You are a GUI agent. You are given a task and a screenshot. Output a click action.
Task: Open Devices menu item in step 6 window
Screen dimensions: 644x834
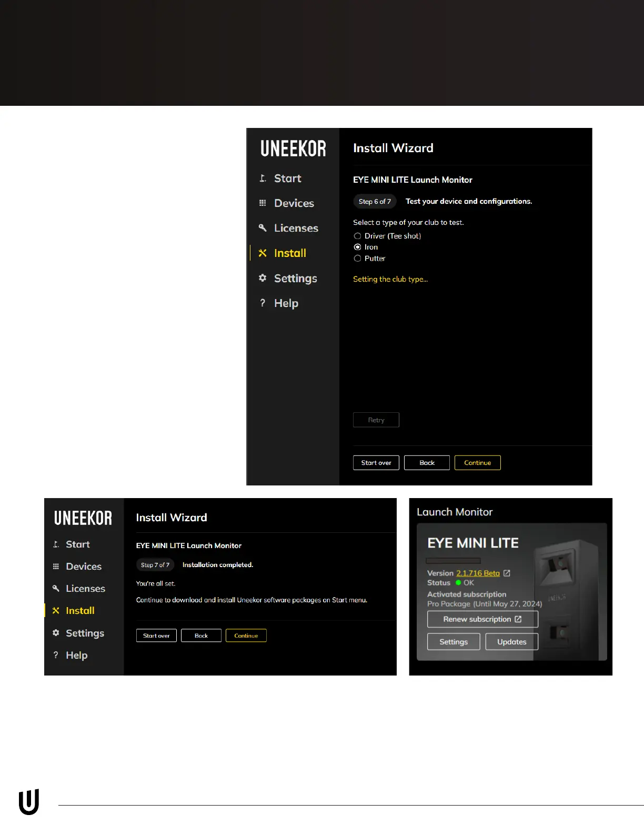pyautogui.click(x=294, y=203)
